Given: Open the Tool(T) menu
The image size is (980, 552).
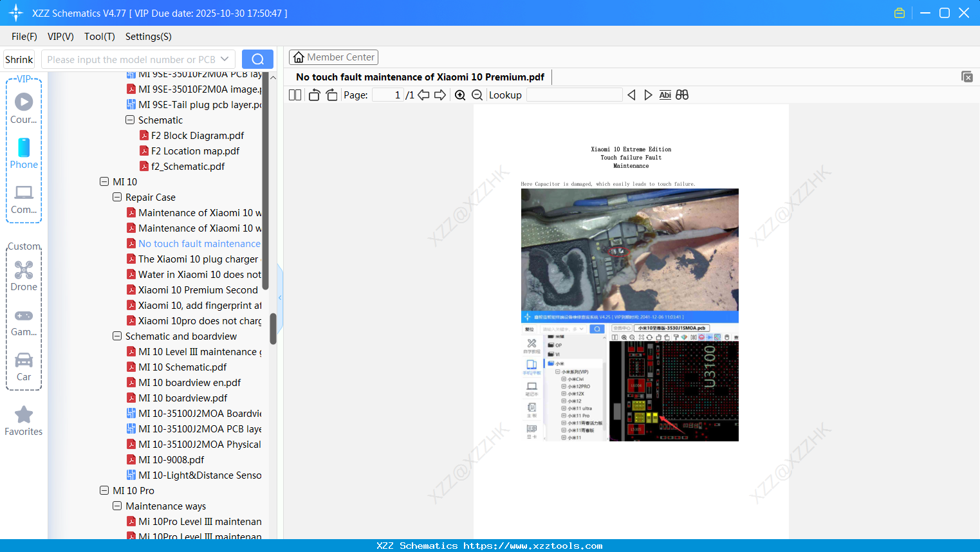Looking at the screenshot, I should (x=100, y=37).
